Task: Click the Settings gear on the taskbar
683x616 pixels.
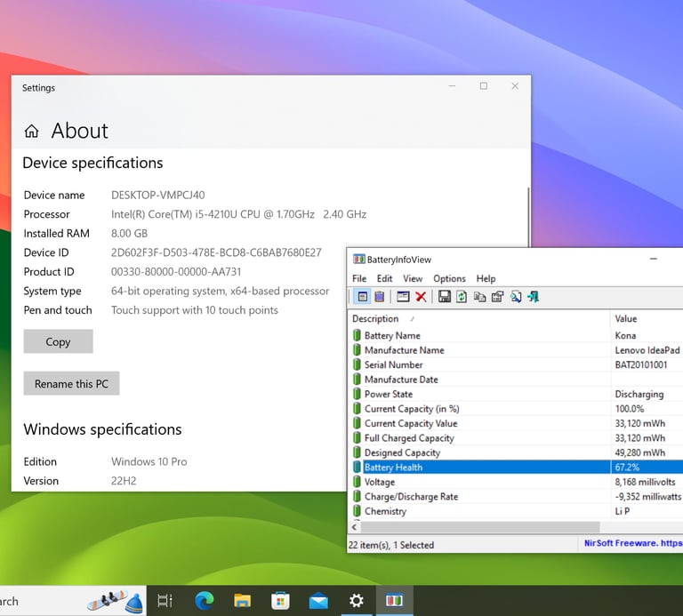Action: click(357, 601)
